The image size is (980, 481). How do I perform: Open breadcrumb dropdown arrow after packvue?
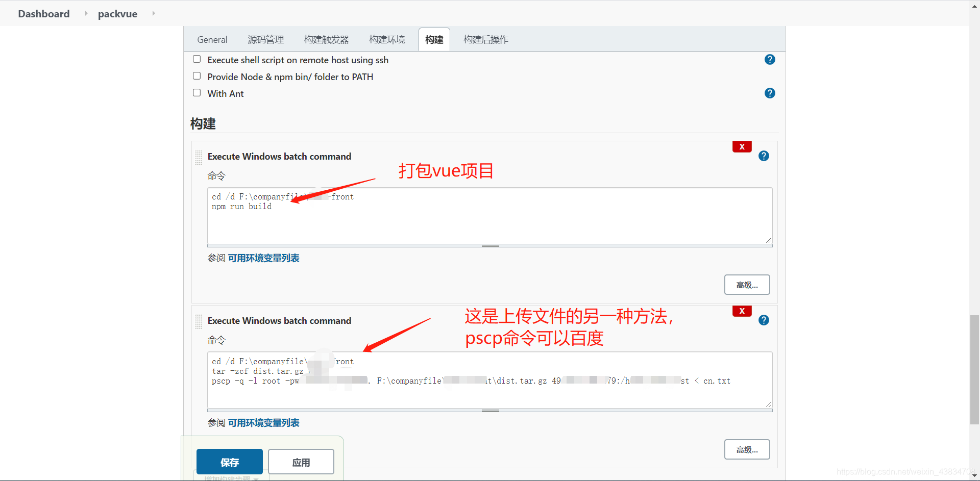(x=153, y=13)
